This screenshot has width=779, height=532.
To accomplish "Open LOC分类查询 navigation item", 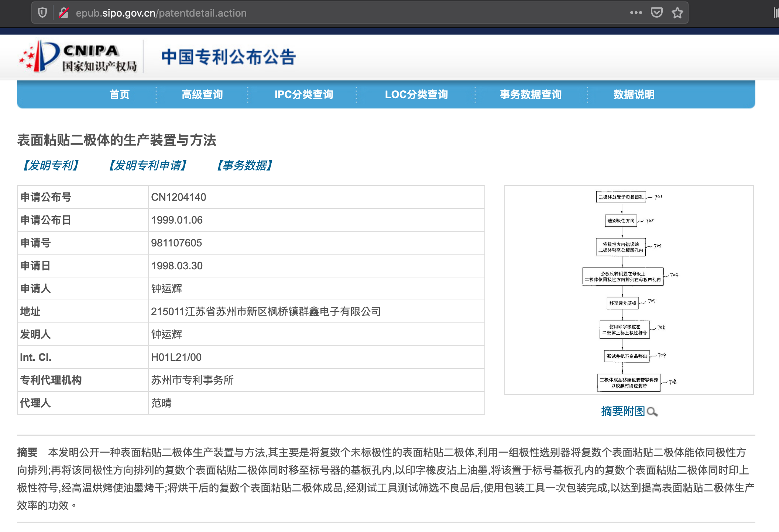I will 416,94.
